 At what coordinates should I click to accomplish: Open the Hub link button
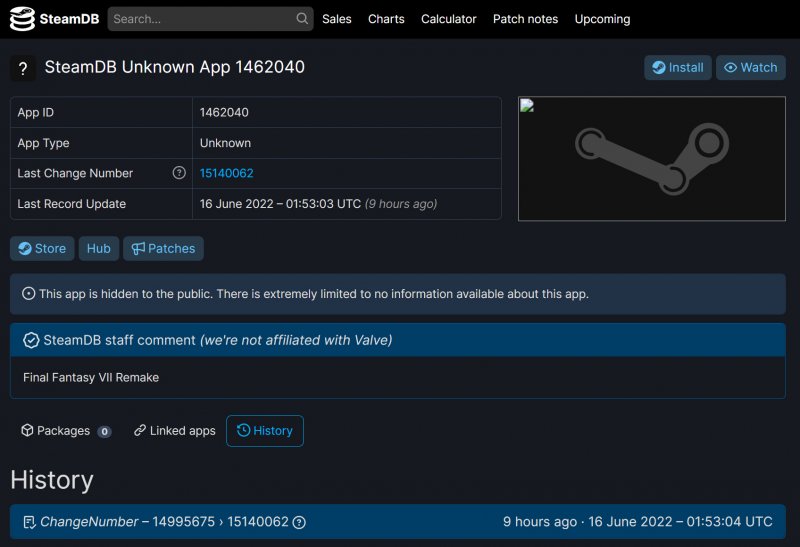[x=98, y=248]
